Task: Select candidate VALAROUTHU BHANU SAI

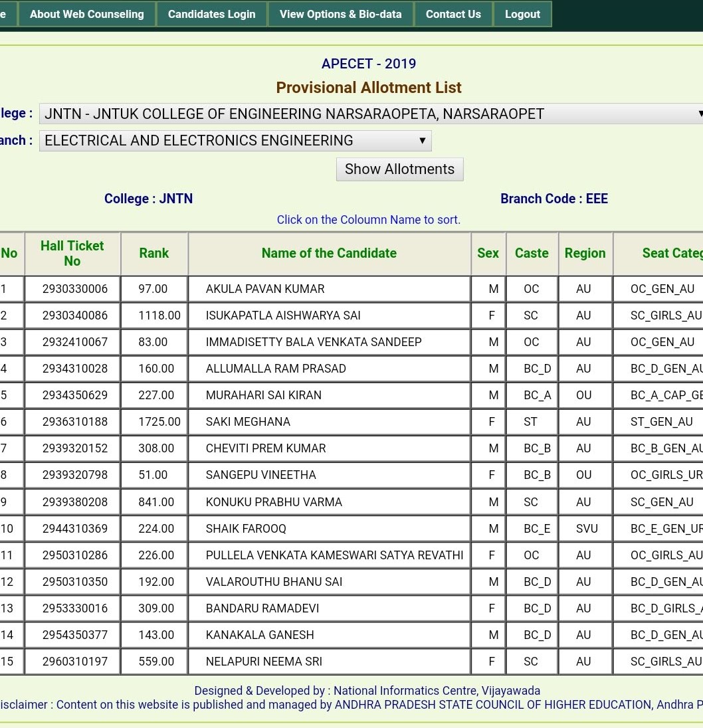Action: (x=274, y=582)
